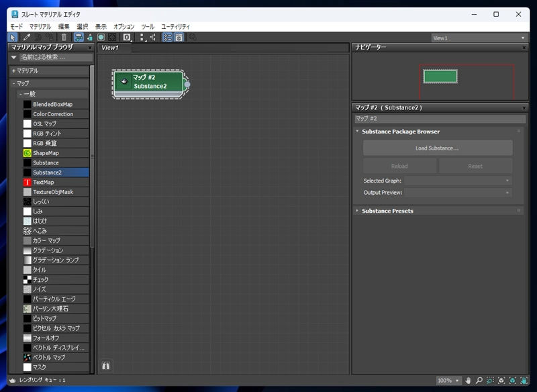
Task: Open the ユーティリティ menu
Action: (175, 26)
